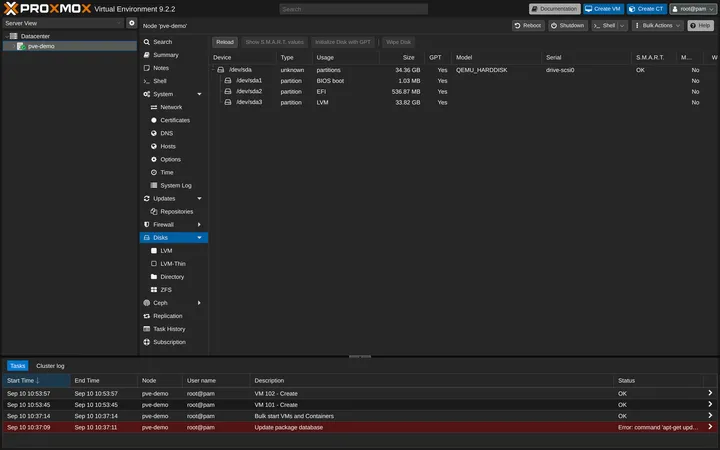The height and width of the screenshot is (450, 720).
Task: Click Initialize Disk with GPT button
Action: (343, 42)
